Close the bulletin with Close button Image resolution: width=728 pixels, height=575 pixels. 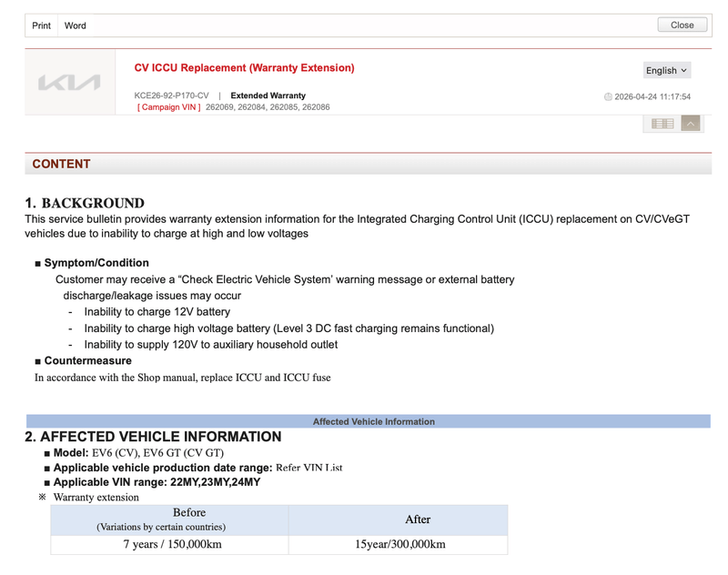pyautogui.click(x=682, y=25)
